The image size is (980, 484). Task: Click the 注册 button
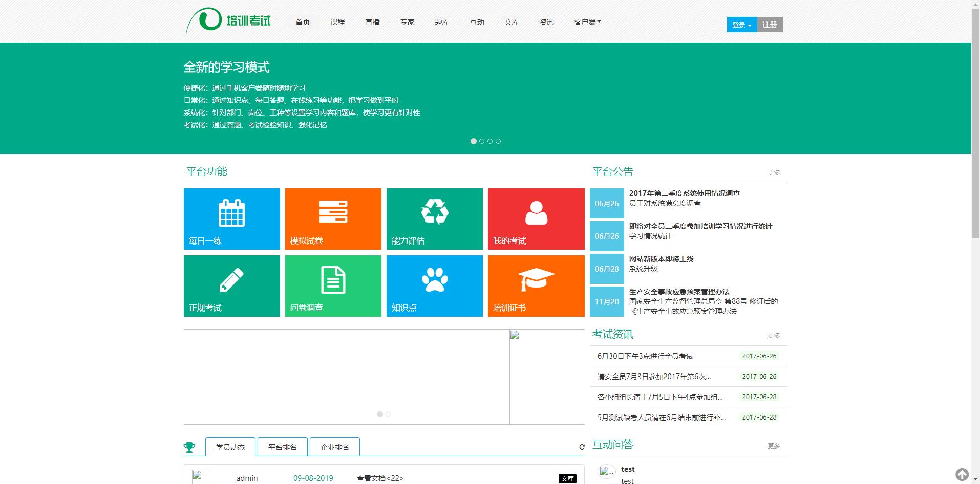click(770, 25)
